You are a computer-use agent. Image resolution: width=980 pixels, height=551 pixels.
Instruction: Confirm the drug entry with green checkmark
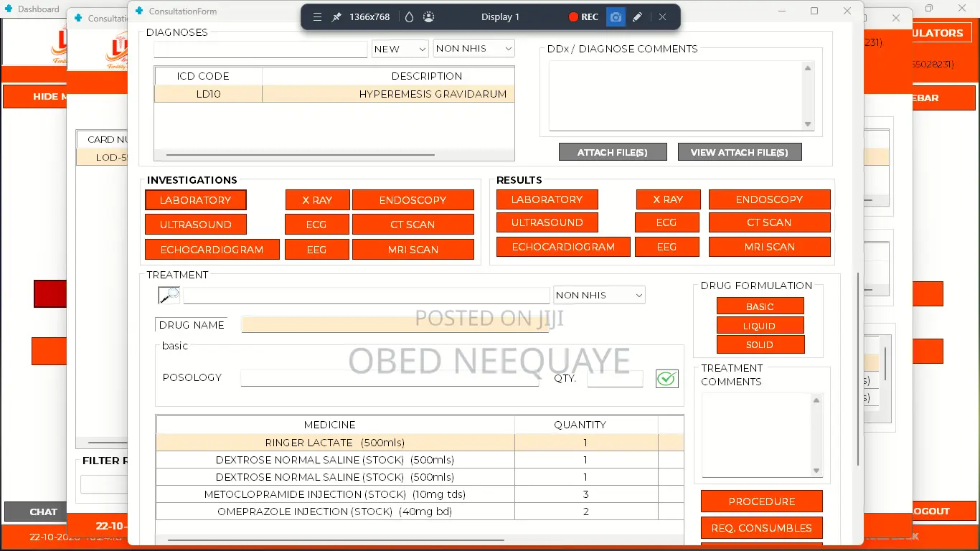[667, 378]
